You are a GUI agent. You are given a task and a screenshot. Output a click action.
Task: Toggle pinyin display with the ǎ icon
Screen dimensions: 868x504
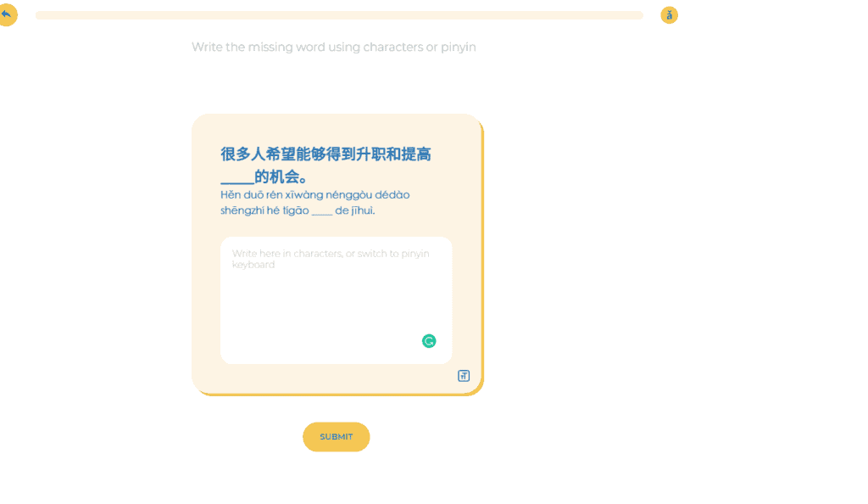pyautogui.click(x=670, y=15)
